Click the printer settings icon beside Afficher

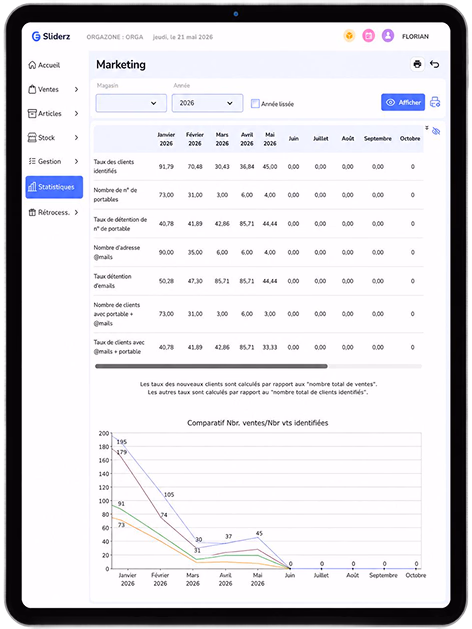point(435,102)
